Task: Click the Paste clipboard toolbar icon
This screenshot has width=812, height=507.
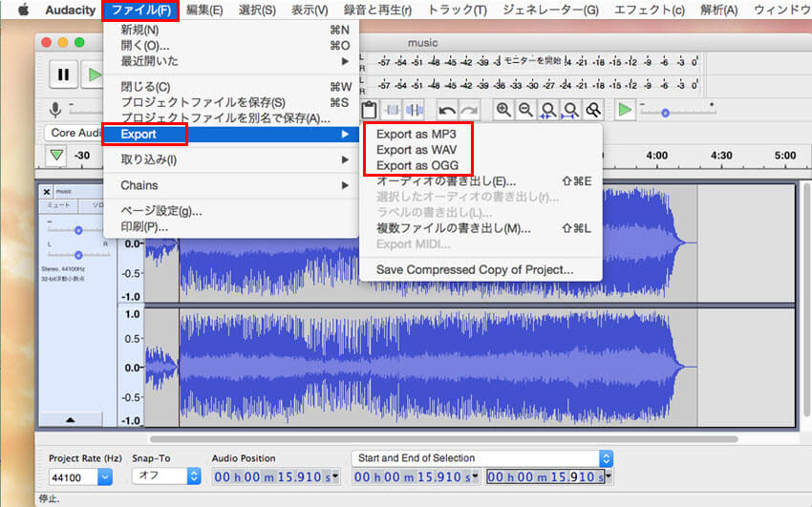Action: tap(369, 110)
